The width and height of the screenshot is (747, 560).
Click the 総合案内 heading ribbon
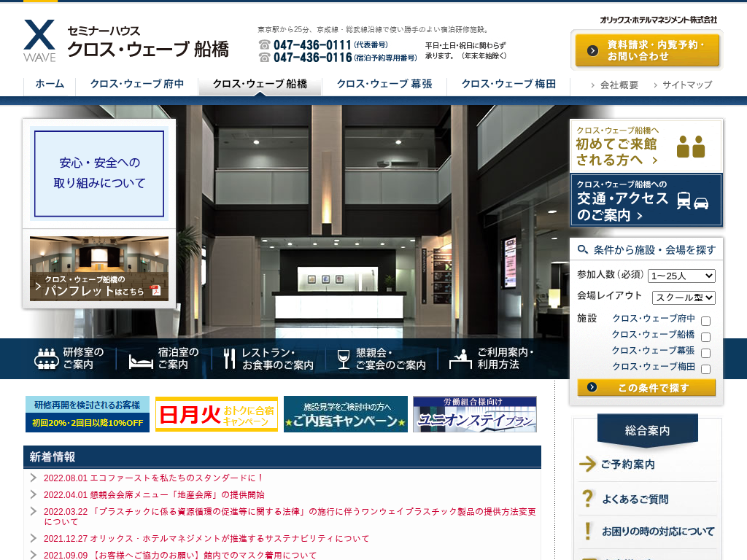pos(647,430)
